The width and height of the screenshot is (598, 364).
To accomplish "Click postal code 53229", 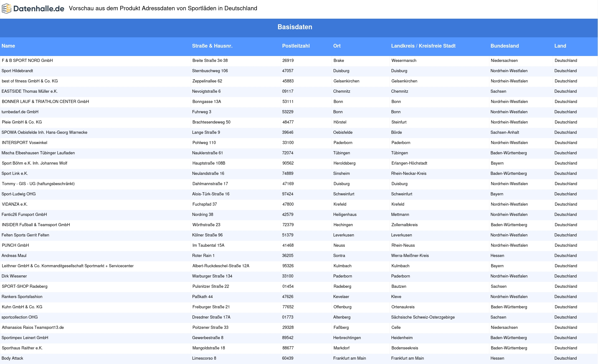I will coord(288,112).
